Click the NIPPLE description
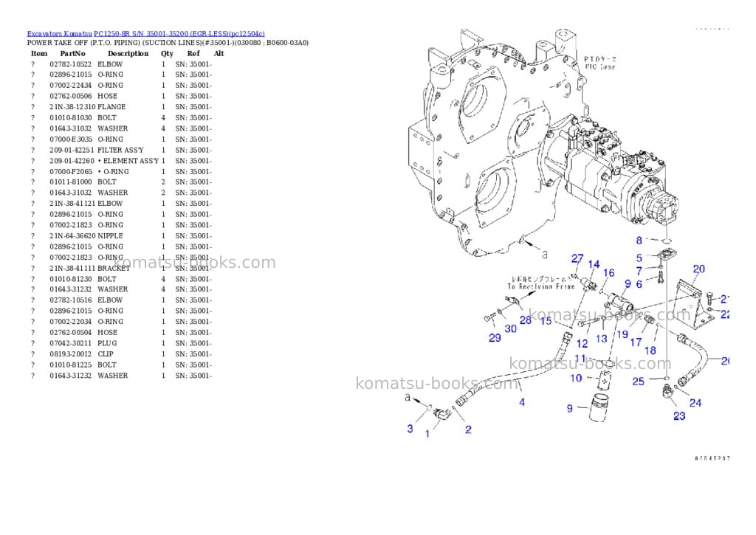This screenshot has height=535, width=756. pos(110,235)
